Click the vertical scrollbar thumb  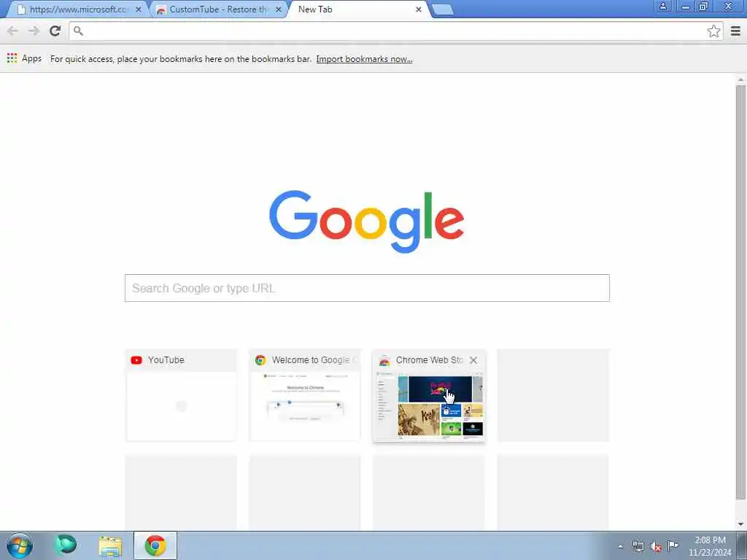tap(740, 293)
